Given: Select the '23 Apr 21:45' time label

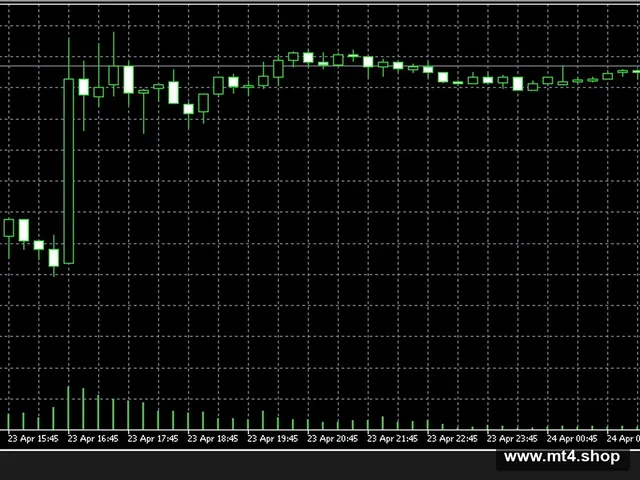Looking at the screenshot, I should [393, 439].
